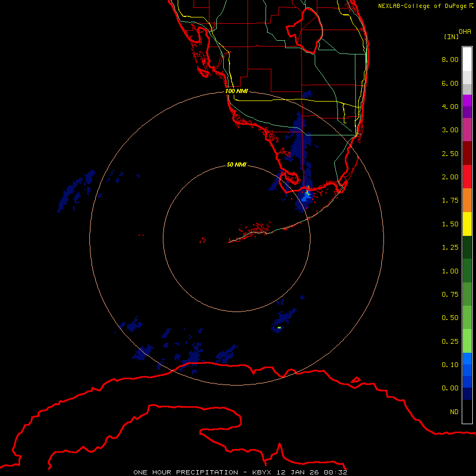This screenshot has height=476, width=476.
Task: Click the 0.00 legend value
Action: click(450, 388)
